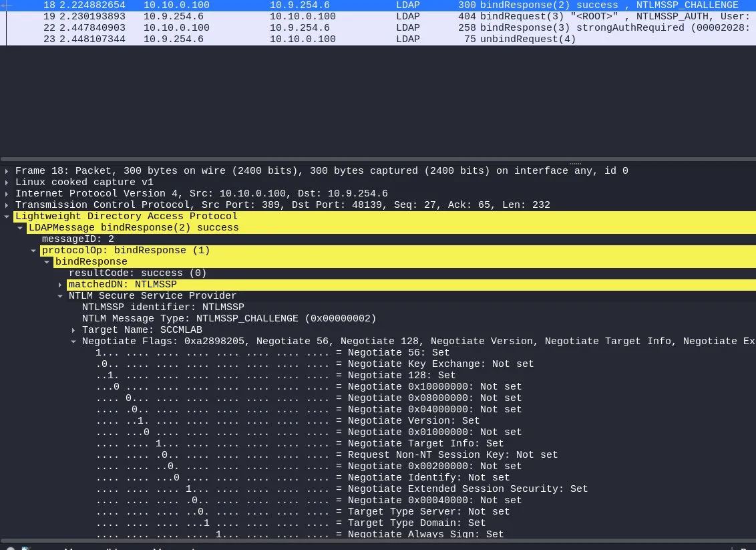Image resolution: width=756 pixels, height=550 pixels.
Task: Collapse the LDAPMessage bindResponse(2) node
Action: tap(21, 228)
